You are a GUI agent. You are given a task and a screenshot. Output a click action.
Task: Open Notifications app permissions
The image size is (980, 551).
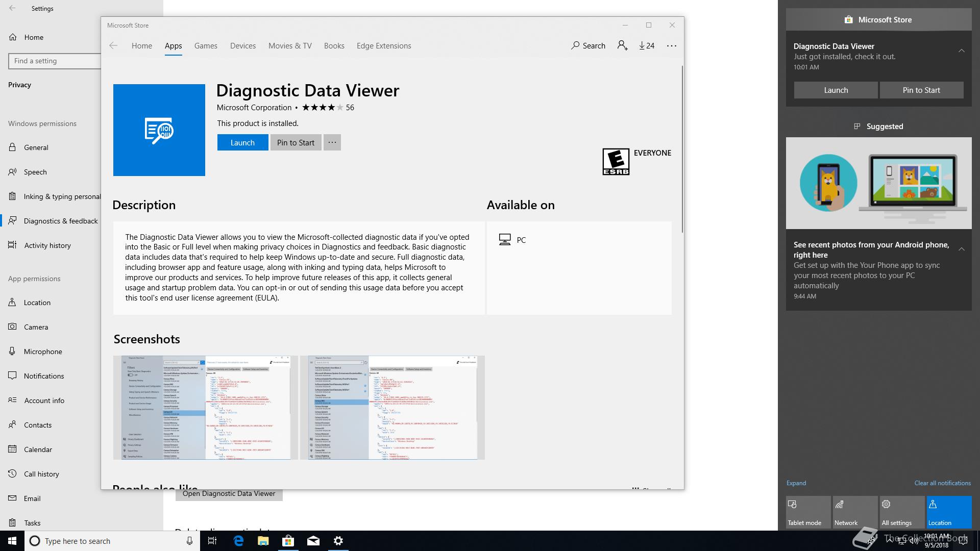[x=51, y=376]
